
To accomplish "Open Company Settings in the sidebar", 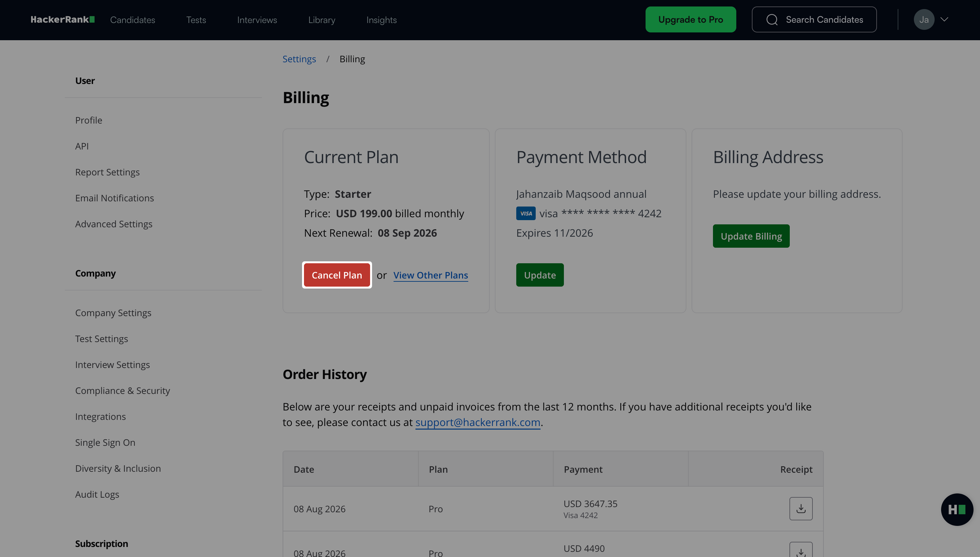I will (113, 313).
